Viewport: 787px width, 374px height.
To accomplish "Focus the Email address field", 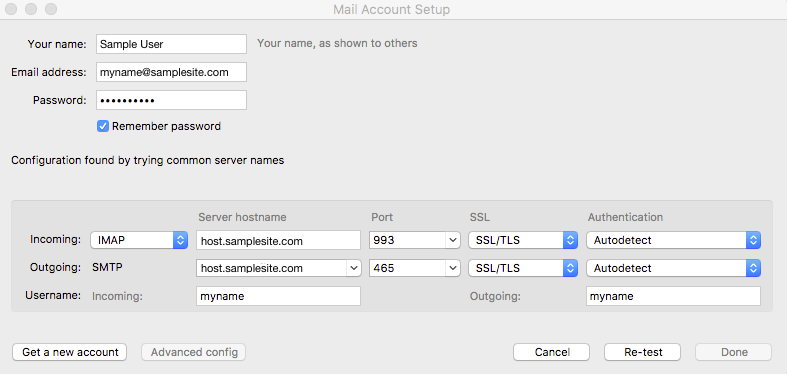I will tap(171, 72).
